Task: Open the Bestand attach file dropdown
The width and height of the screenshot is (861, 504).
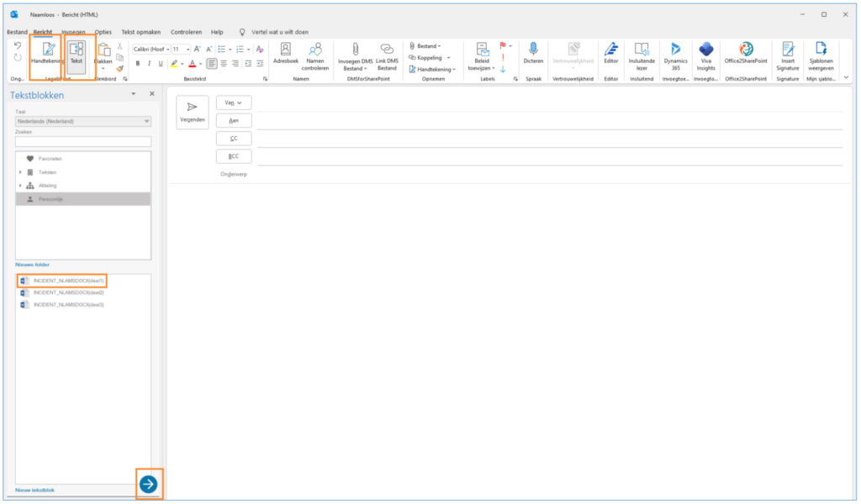Action: click(x=425, y=46)
